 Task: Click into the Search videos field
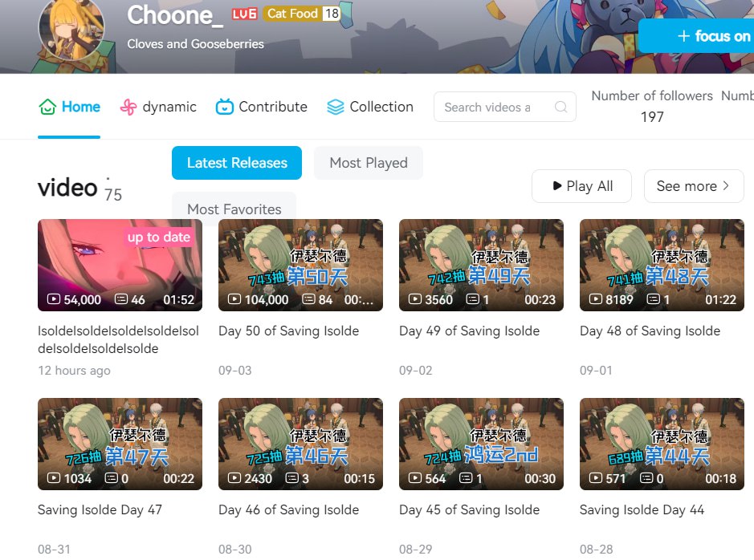(x=505, y=107)
